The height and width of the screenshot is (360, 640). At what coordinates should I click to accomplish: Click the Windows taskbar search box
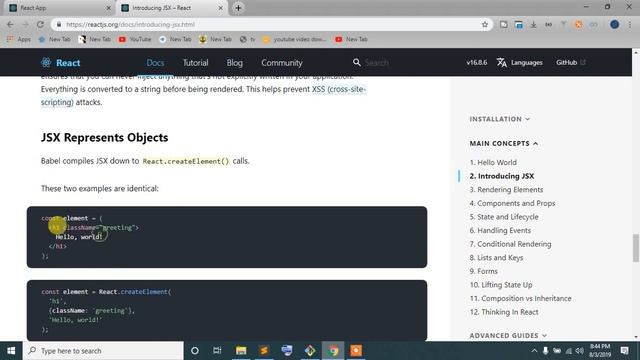[103, 351]
